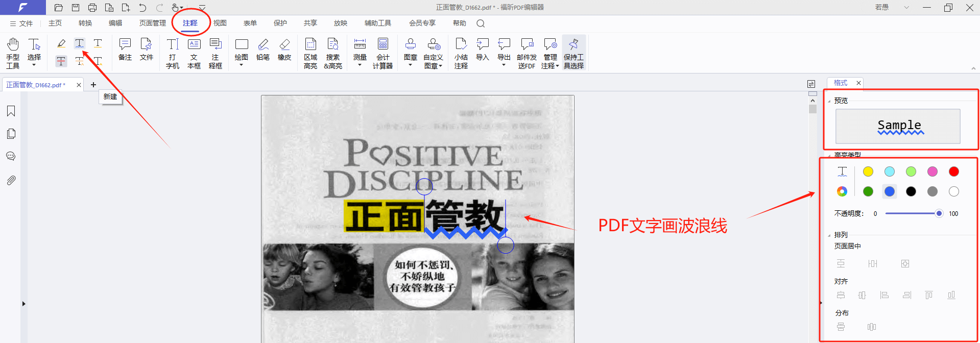Image resolution: width=980 pixels, height=343 pixels.
Task: Click Import comments (导入)
Action: click(483, 50)
